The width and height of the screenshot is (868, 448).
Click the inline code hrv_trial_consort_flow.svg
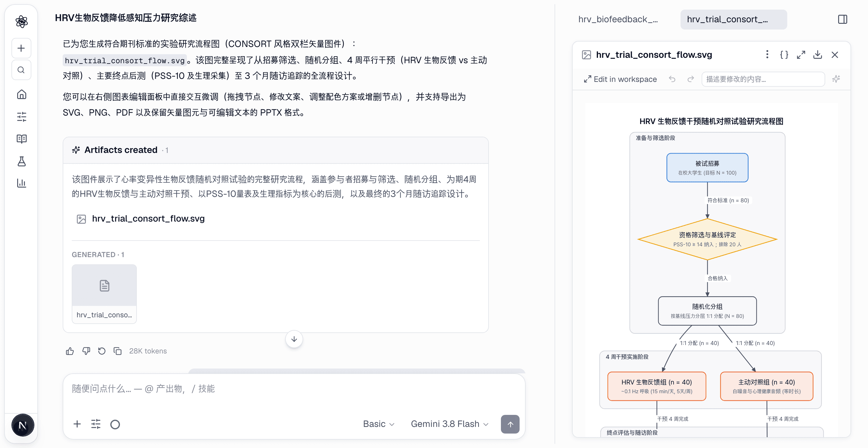[x=125, y=61]
